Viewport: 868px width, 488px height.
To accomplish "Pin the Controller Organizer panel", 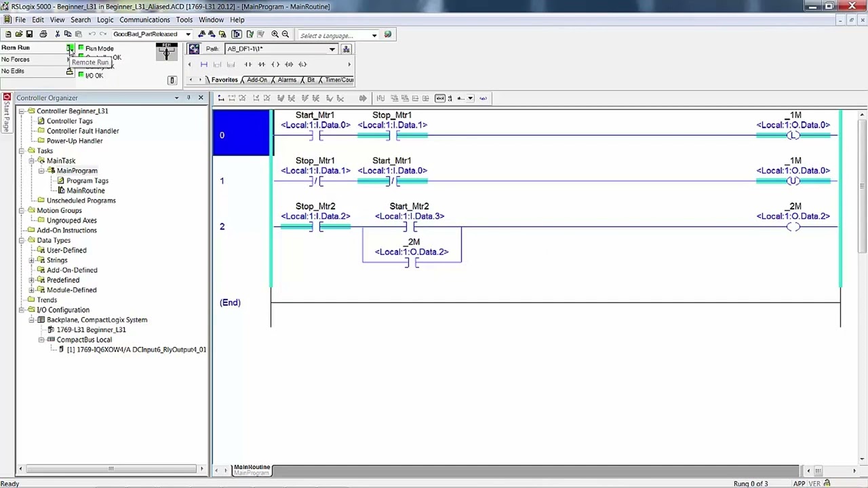I will pos(189,98).
